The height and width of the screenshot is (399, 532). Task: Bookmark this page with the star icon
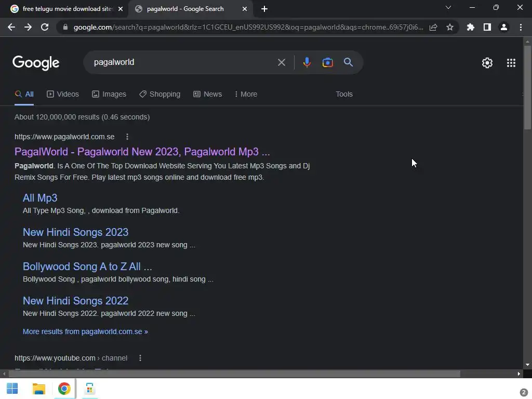(450, 27)
